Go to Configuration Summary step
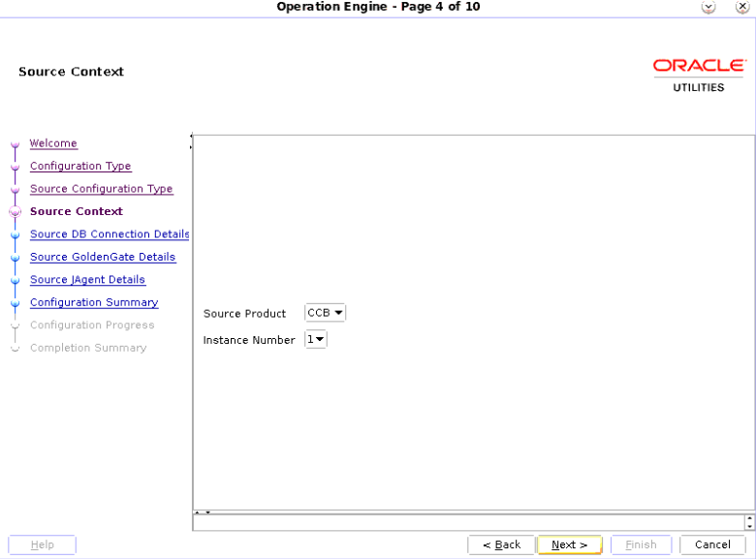Image resolution: width=756 pixels, height=559 pixels. point(94,302)
